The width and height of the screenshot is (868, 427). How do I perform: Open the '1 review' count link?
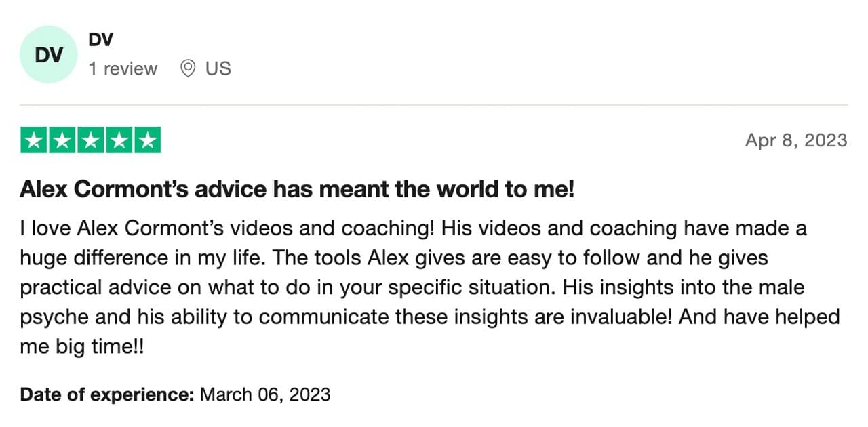[x=123, y=68]
